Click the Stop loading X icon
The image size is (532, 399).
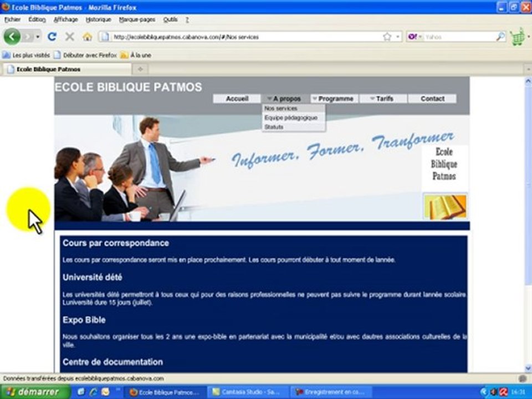coord(70,37)
